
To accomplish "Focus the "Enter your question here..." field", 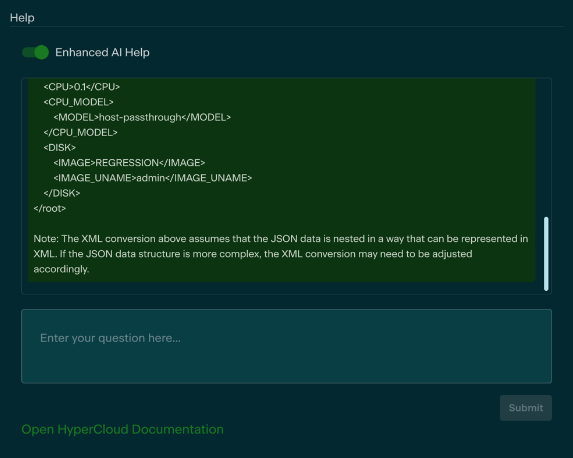I will coord(286,346).
